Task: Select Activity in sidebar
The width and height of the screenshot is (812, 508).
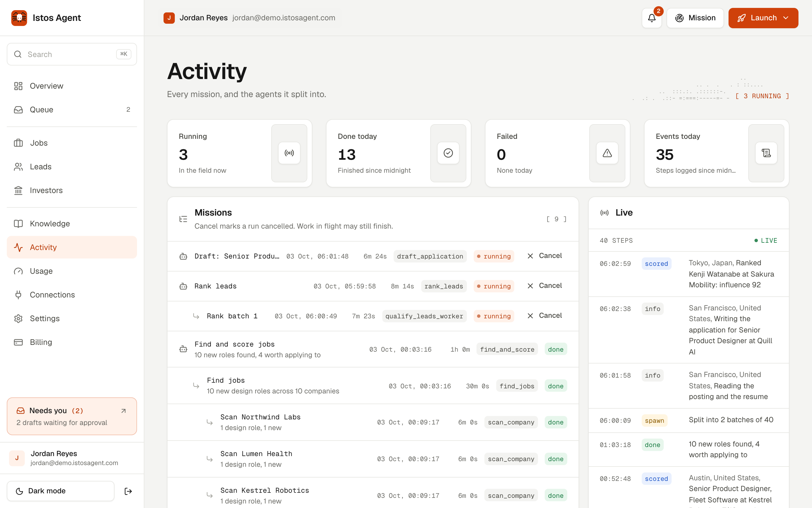Action: point(72,247)
